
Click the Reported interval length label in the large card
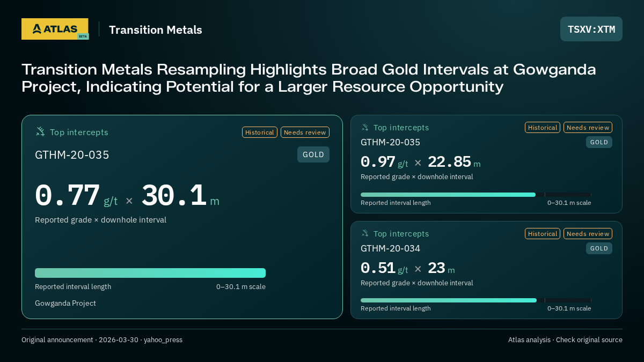pyautogui.click(x=73, y=287)
